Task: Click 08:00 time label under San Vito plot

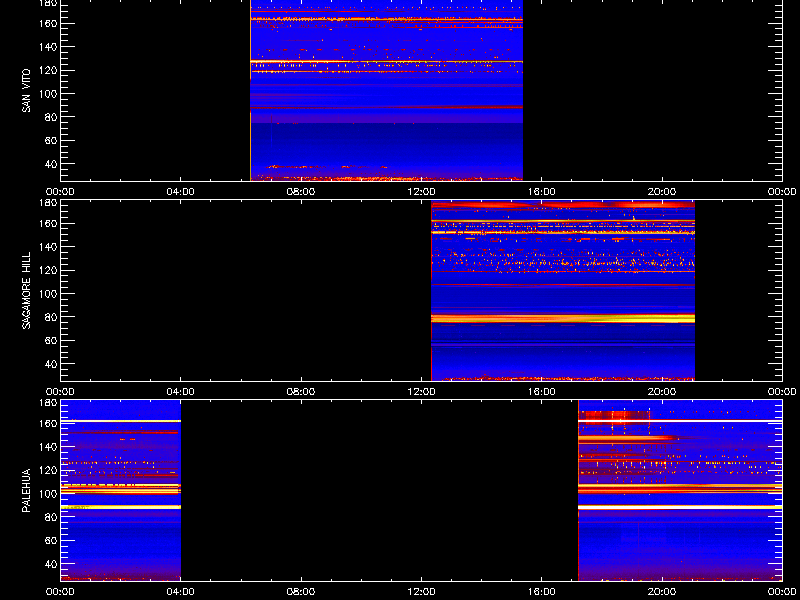Action: tap(301, 192)
